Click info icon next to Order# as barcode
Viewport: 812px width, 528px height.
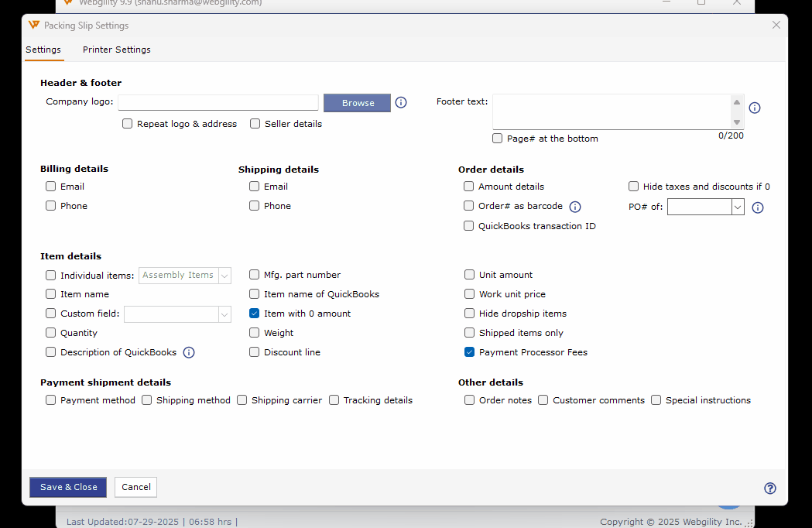coord(575,207)
